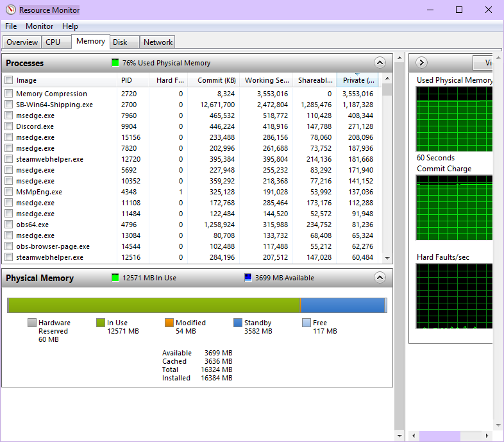Click the Cached 3636 MB value
This screenshot has height=442, width=504.
point(218,361)
